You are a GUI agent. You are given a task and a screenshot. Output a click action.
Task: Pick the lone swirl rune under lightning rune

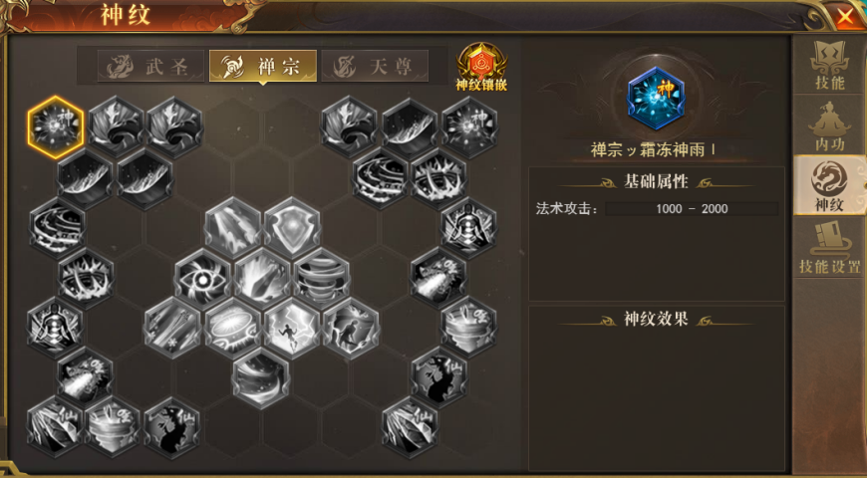coord(262,378)
